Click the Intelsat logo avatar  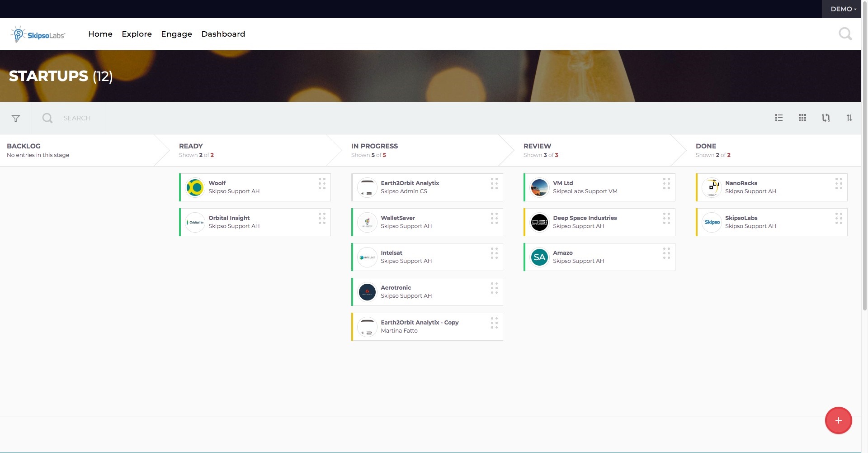(x=367, y=257)
